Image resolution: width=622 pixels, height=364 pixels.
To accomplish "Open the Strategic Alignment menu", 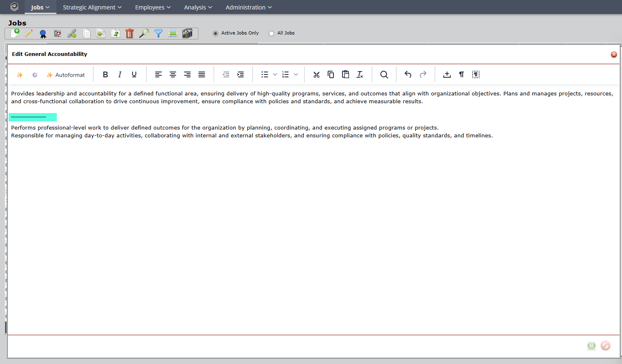I will tap(92, 7).
